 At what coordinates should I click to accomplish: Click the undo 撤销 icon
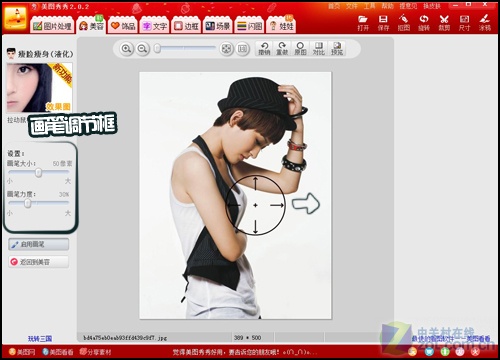pyautogui.click(x=264, y=49)
